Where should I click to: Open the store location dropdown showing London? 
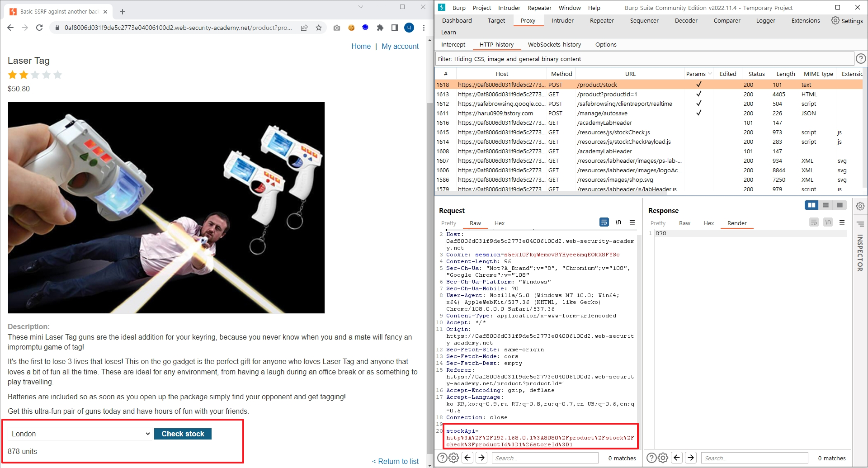tap(80, 434)
